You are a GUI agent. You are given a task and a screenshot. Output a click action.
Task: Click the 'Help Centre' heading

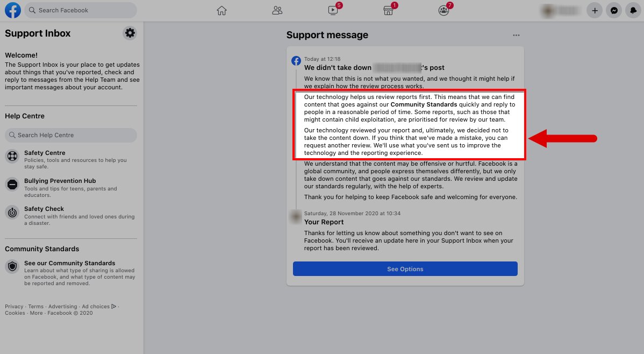click(x=25, y=116)
